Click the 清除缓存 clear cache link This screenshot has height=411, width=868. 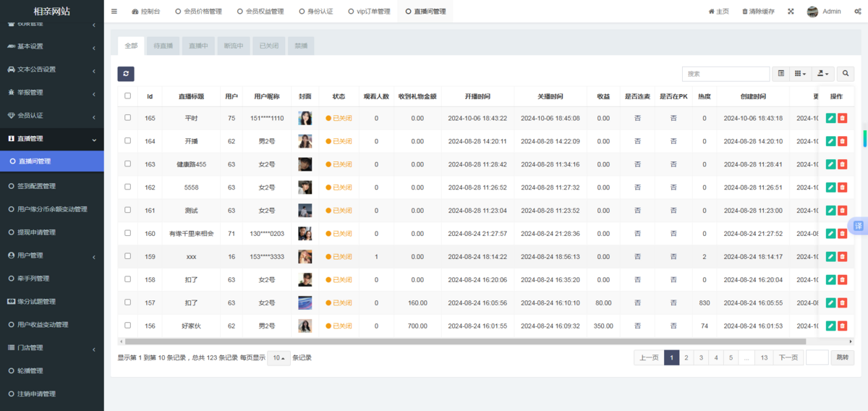[x=758, y=12]
